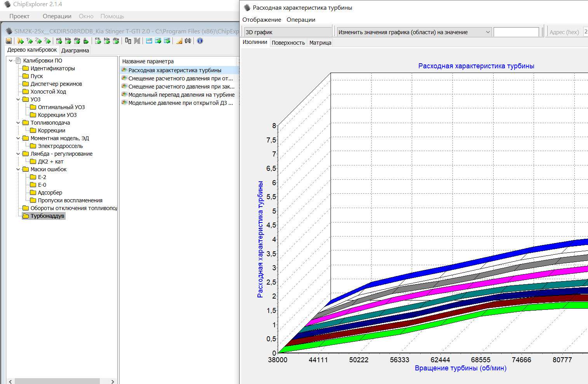
Task: Click the import 'cs' toolbar icon
Action: (98, 41)
